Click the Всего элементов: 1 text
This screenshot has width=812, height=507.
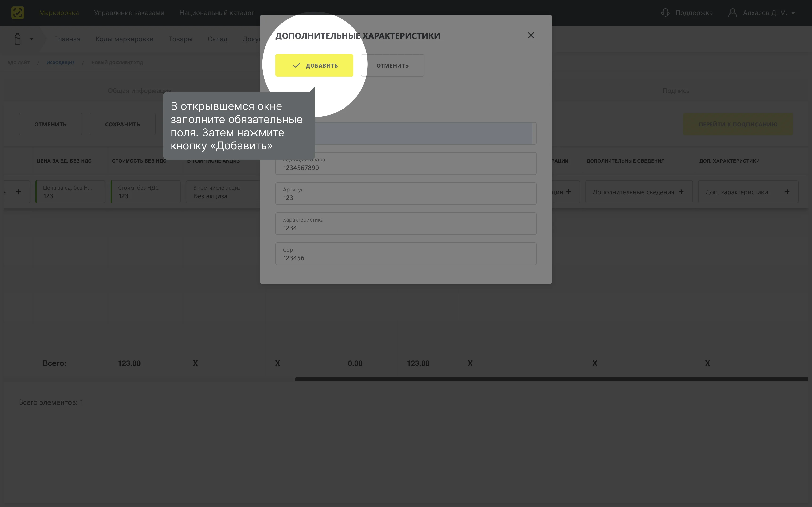(51, 402)
